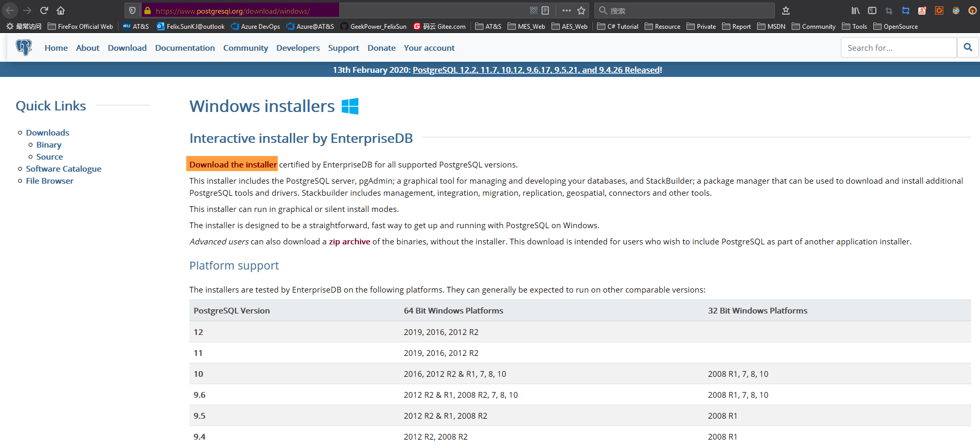Viewport: 980px width, 448px height.
Task: Open the Support nav item
Action: 343,48
